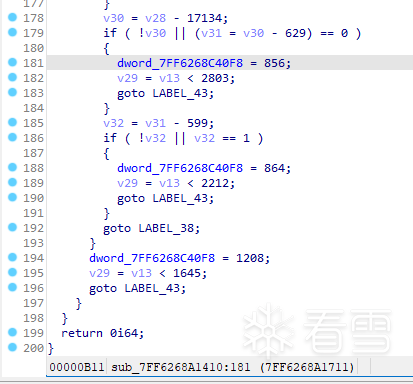Toggle breakpoint dot on line 183

(12, 92)
